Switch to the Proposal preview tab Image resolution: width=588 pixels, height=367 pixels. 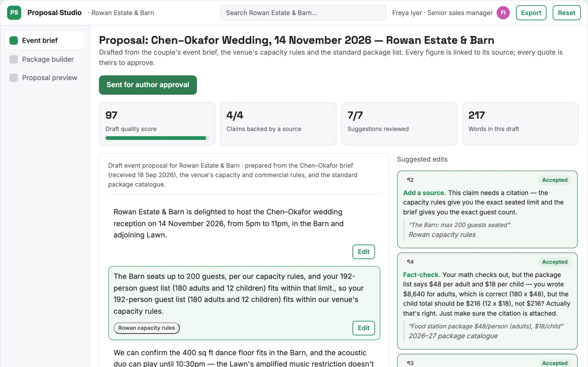[x=45, y=78]
